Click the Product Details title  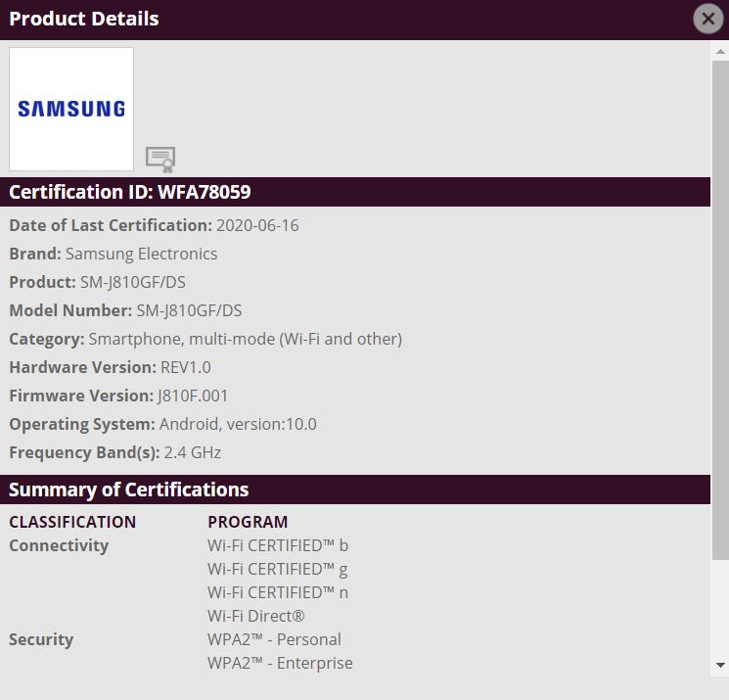tap(84, 19)
